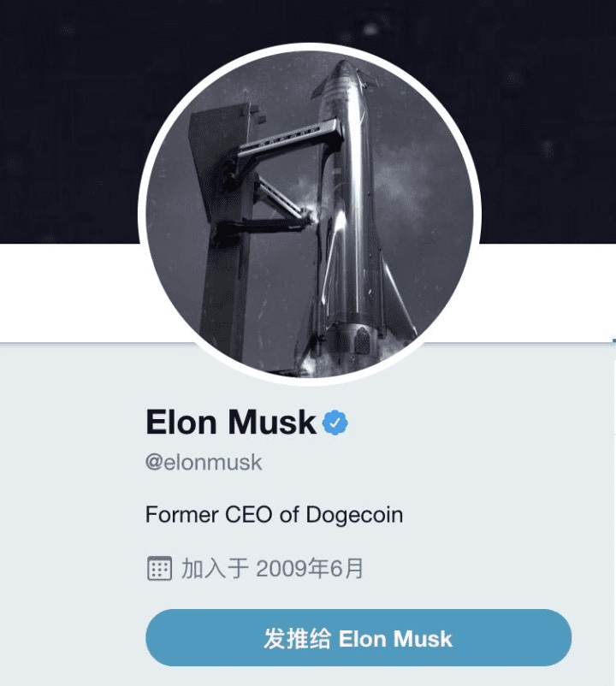Click the bio text Former CEO of Dogecoin
Screen dimensions: 616x686
(274, 515)
